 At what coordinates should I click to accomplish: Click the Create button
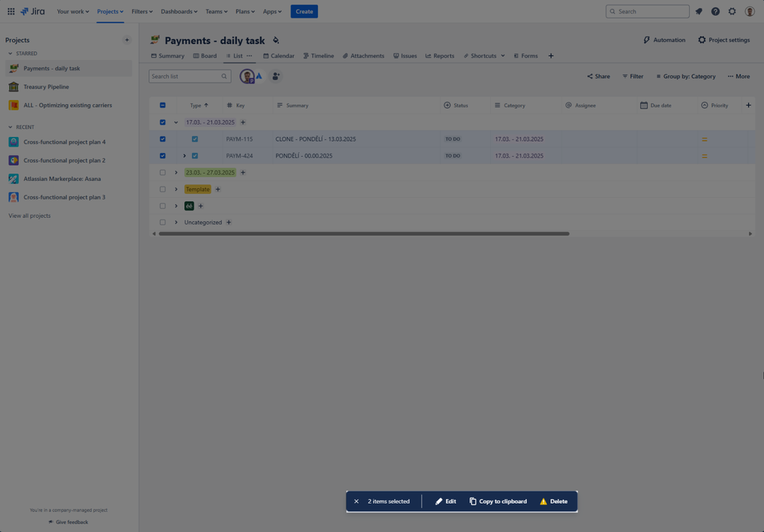pos(304,11)
